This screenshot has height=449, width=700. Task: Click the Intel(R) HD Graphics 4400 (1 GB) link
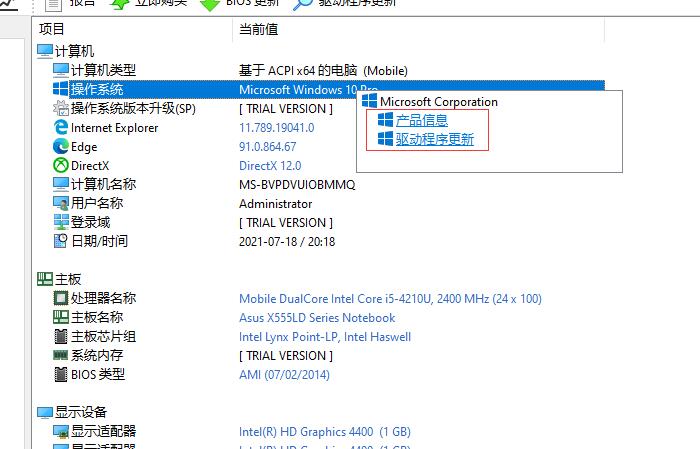click(x=325, y=432)
